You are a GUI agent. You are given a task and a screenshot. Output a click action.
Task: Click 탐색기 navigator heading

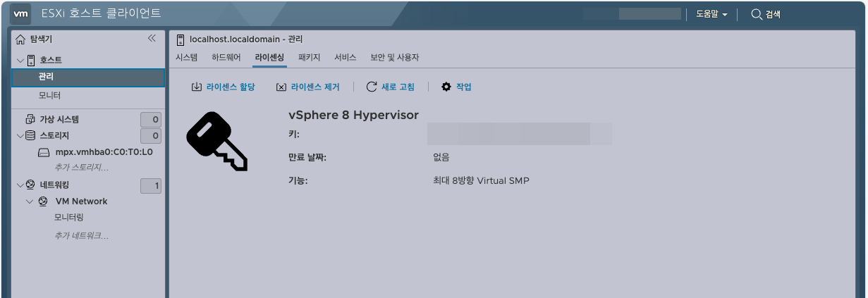coord(41,39)
